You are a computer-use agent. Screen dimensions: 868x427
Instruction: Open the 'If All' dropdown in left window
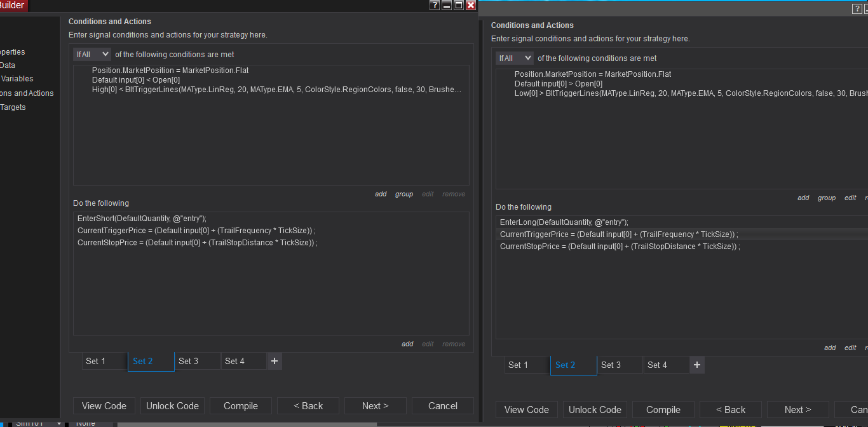pos(92,55)
